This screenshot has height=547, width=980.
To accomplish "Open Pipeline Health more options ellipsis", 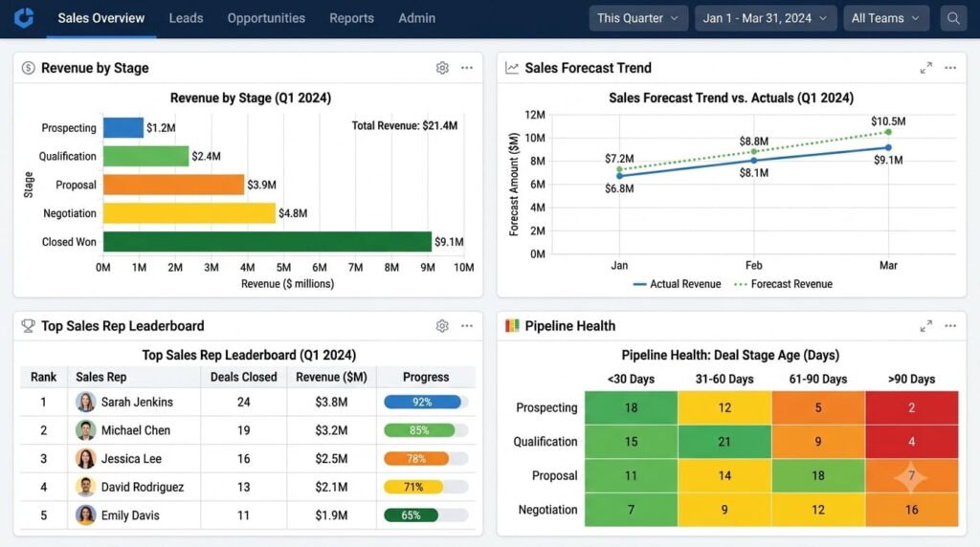I will tap(950, 325).
